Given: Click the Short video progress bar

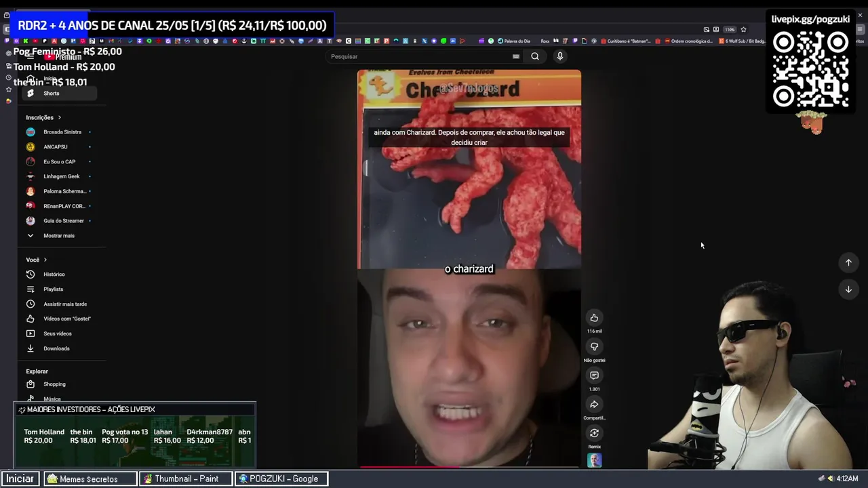Looking at the screenshot, I should (x=469, y=467).
